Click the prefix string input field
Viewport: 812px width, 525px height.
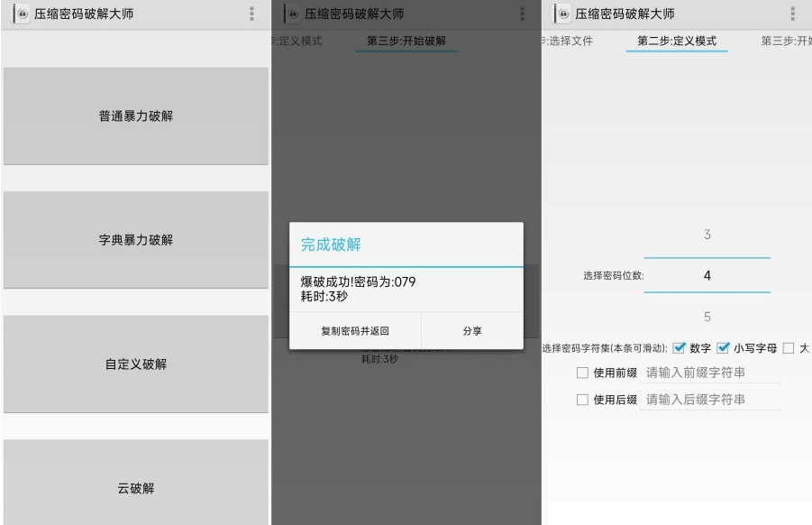pos(709,373)
